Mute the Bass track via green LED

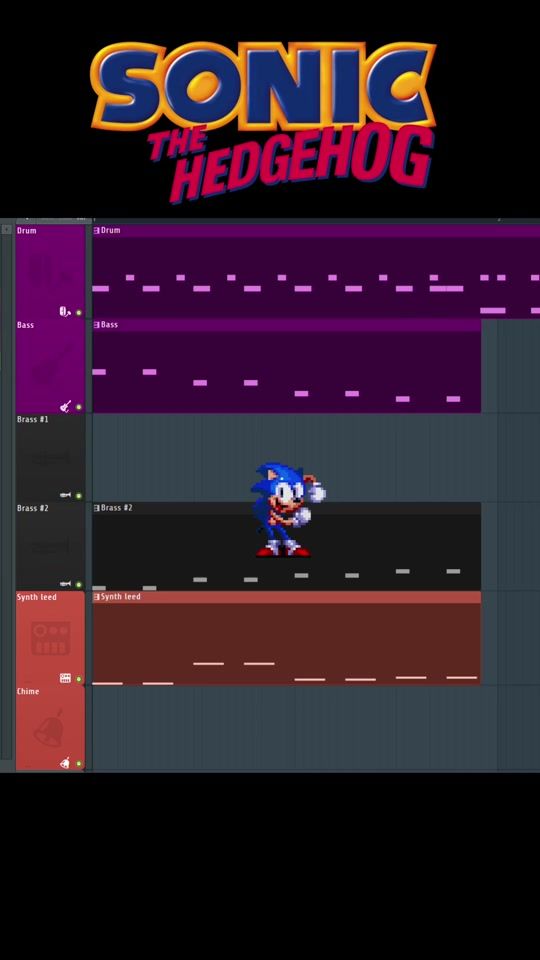coord(78,407)
